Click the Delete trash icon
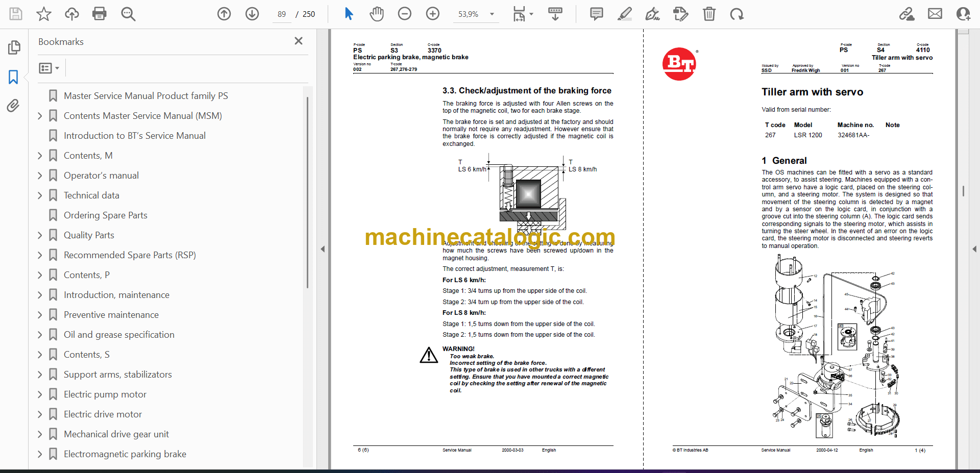This screenshot has width=980, height=473. (x=709, y=14)
